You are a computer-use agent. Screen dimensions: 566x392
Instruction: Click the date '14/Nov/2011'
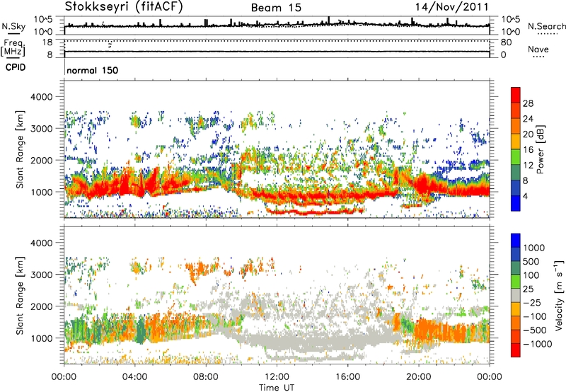tap(451, 6)
